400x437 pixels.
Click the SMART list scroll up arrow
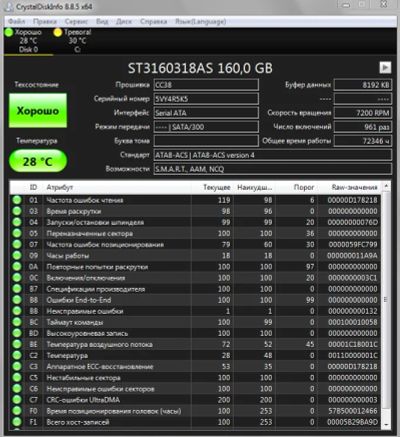click(x=386, y=186)
